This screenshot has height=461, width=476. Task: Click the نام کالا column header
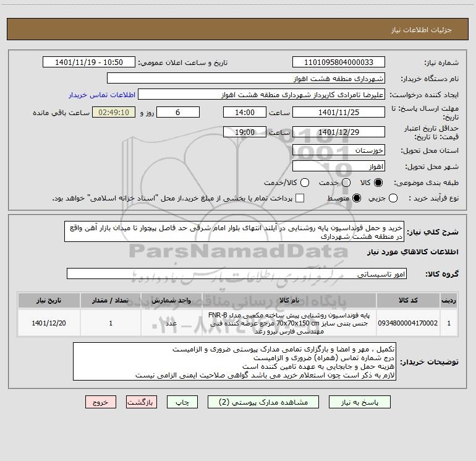289,300
